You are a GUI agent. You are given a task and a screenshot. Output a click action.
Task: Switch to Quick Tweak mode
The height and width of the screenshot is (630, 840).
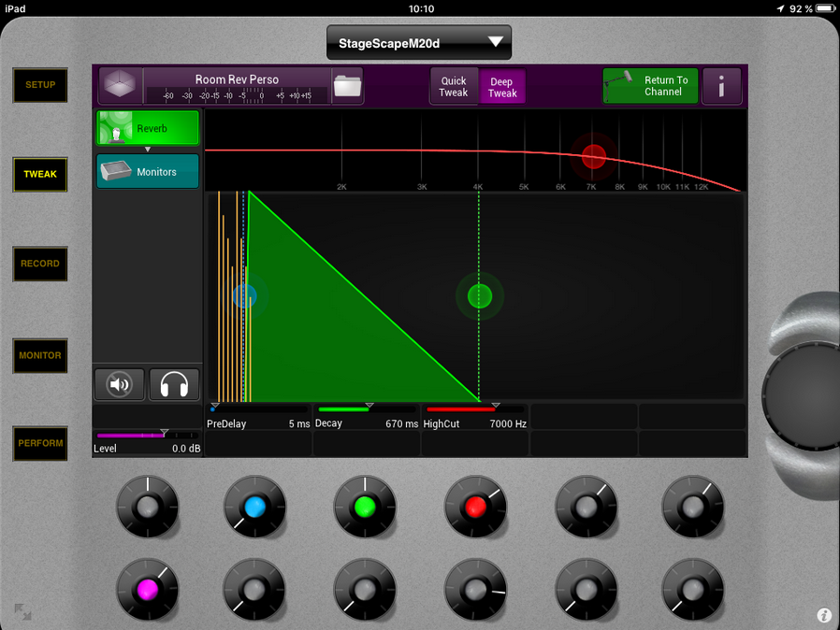pos(454,87)
